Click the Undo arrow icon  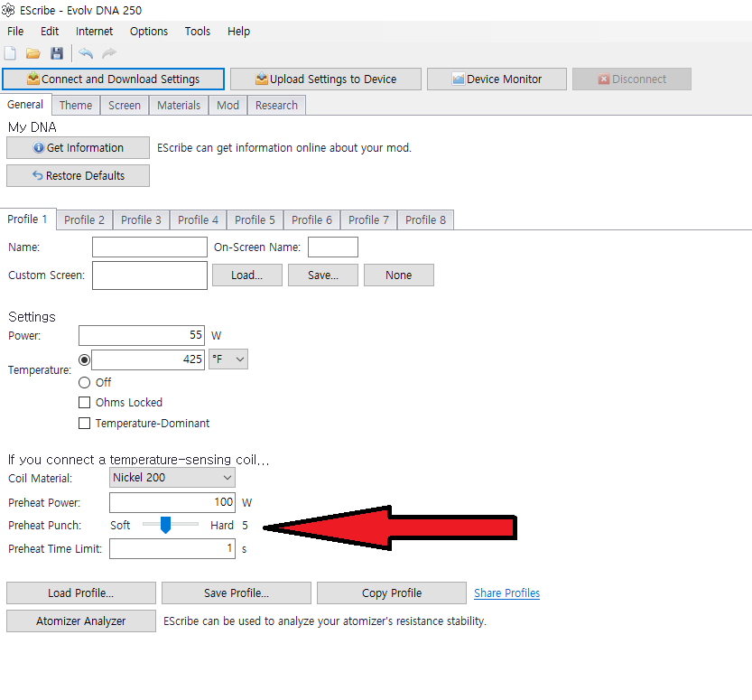(86, 54)
